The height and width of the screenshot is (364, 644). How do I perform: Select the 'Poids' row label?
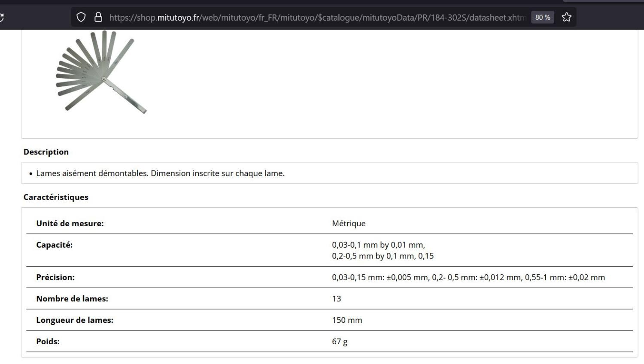(48, 342)
